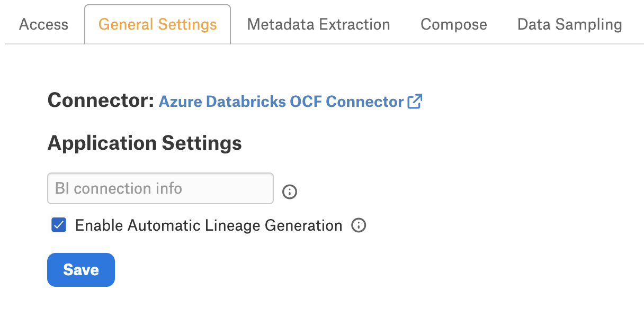The height and width of the screenshot is (309, 644).
Task: Focus the BI connection info field
Action: [160, 188]
